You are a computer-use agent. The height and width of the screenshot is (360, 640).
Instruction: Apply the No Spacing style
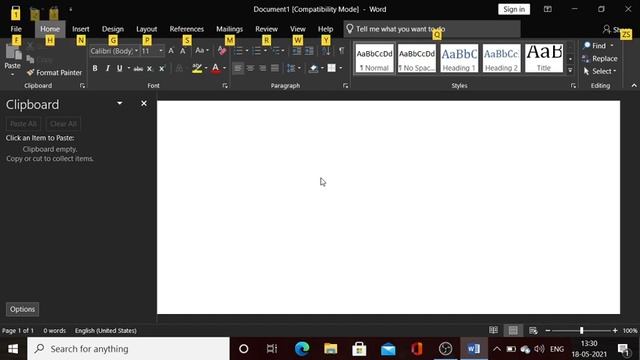[417, 58]
